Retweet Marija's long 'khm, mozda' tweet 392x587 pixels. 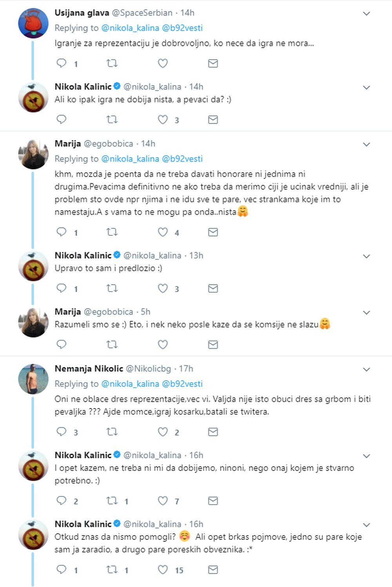click(x=112, y=232)
